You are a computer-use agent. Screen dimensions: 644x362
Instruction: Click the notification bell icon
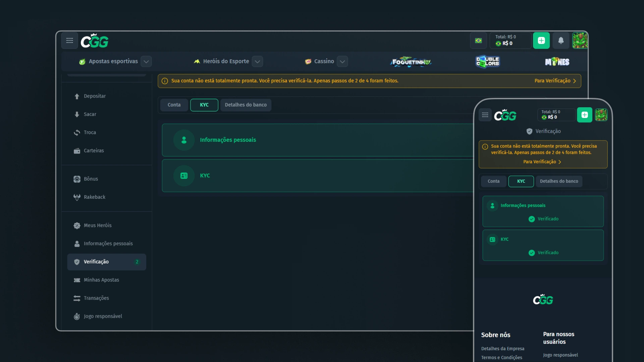pos(561,41)
